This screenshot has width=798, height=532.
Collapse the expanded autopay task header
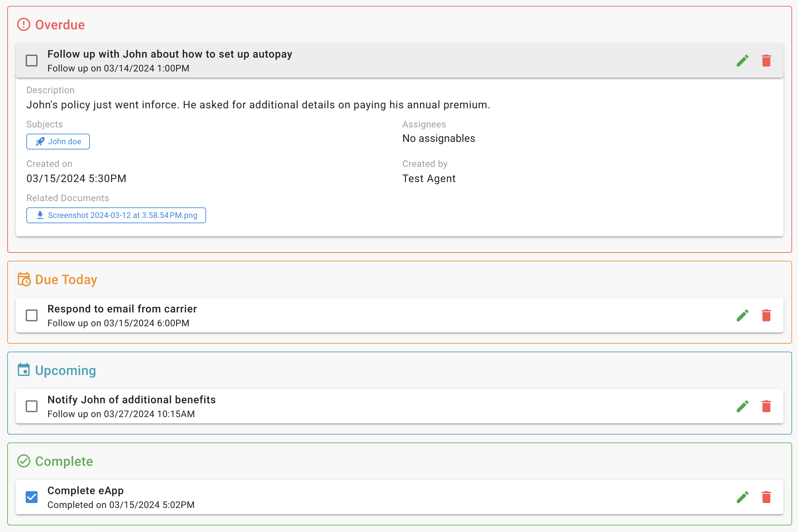[407, 61]
